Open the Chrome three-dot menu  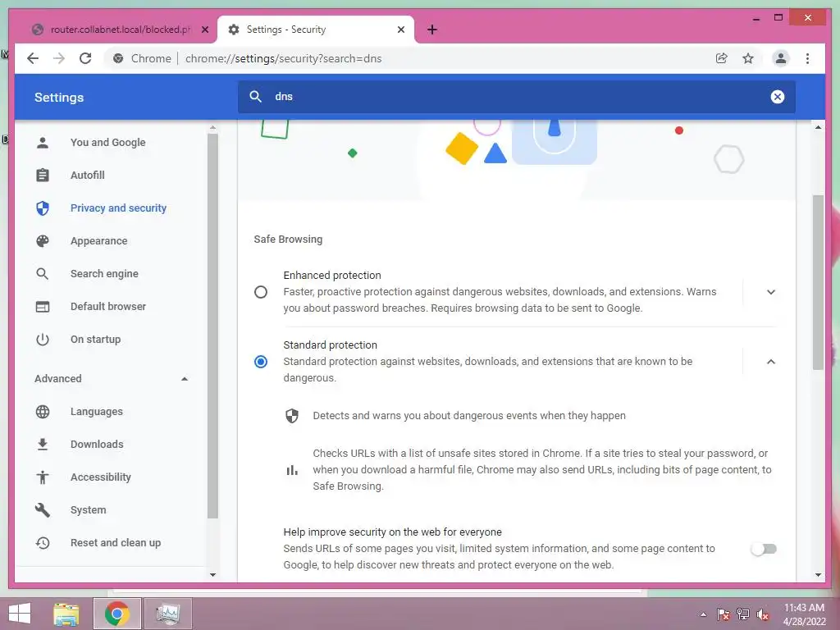pyautogui.click(x=807, y=58)
